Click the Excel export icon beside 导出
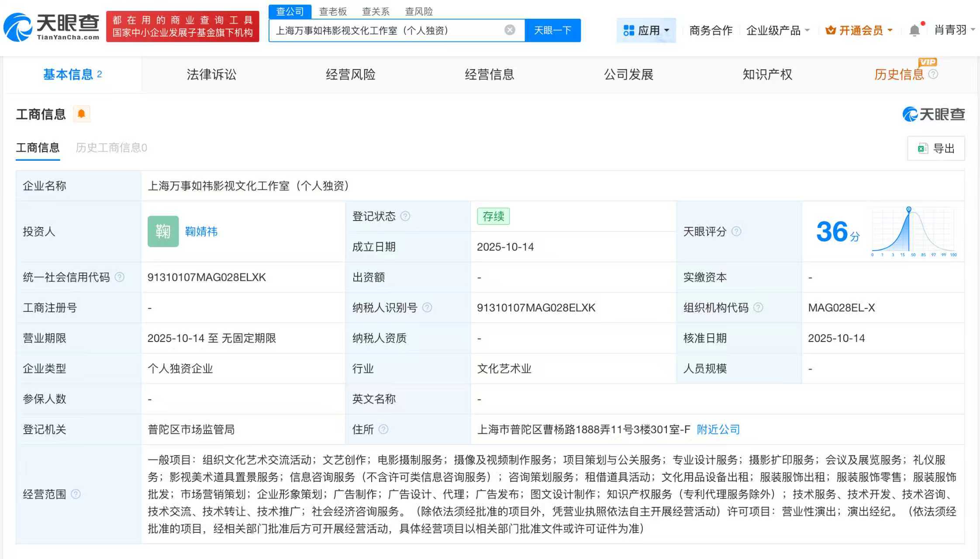Screen dimensions: 980x559 click(x=923, y=148)
